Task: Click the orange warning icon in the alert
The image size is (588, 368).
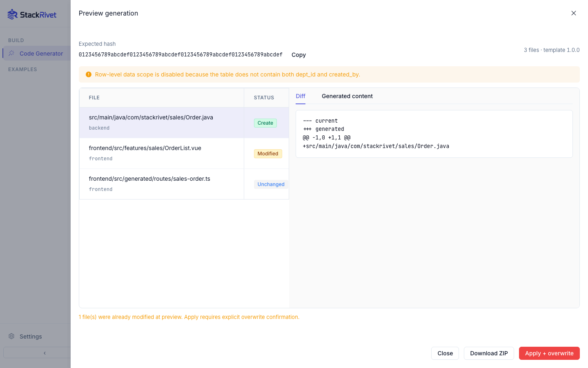Action: [89, 74]
